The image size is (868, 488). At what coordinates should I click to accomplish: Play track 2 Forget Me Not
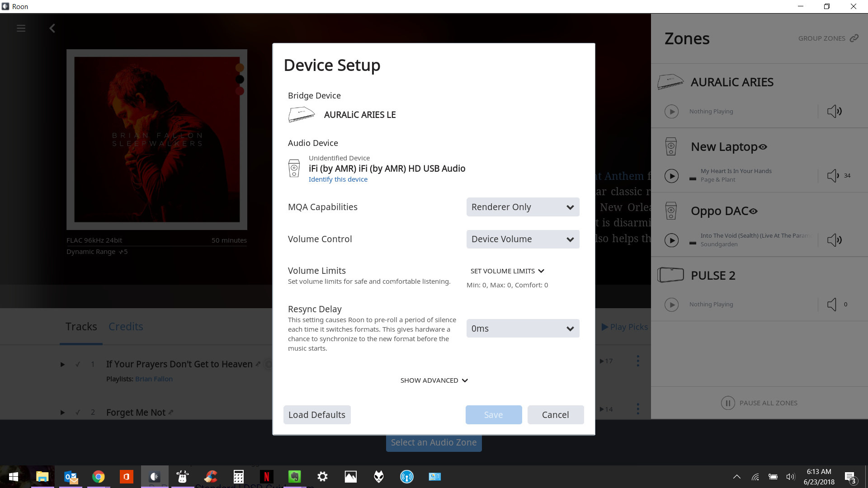tap(62, 413)
